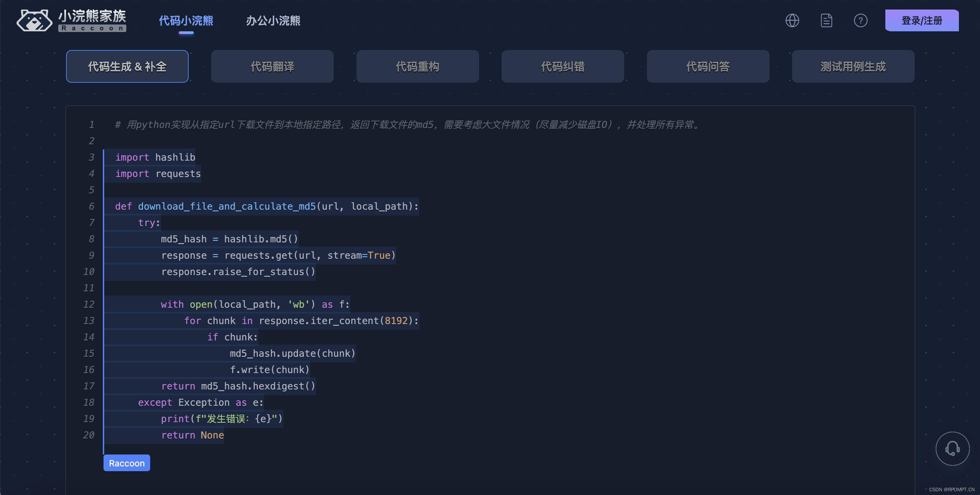Open the help question mark icon
980x495 pixels.
(x=860, y=20)
